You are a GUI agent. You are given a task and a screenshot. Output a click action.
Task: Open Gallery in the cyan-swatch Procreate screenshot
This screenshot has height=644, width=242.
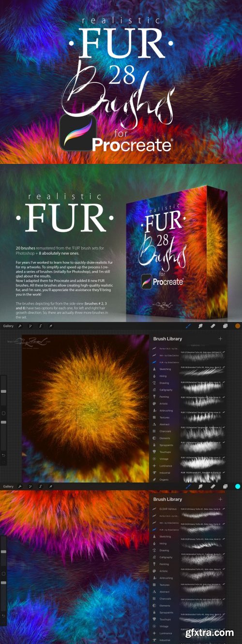tap(8, 486)
